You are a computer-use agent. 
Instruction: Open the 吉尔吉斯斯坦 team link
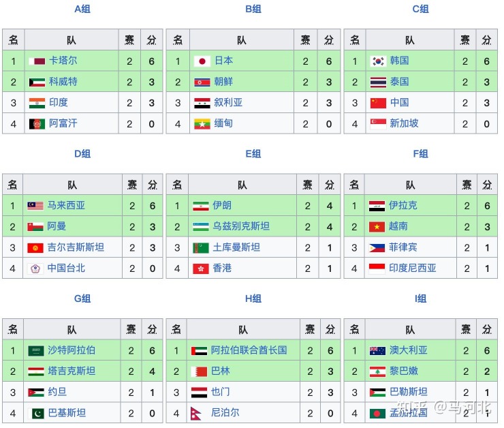coord(76,247)
